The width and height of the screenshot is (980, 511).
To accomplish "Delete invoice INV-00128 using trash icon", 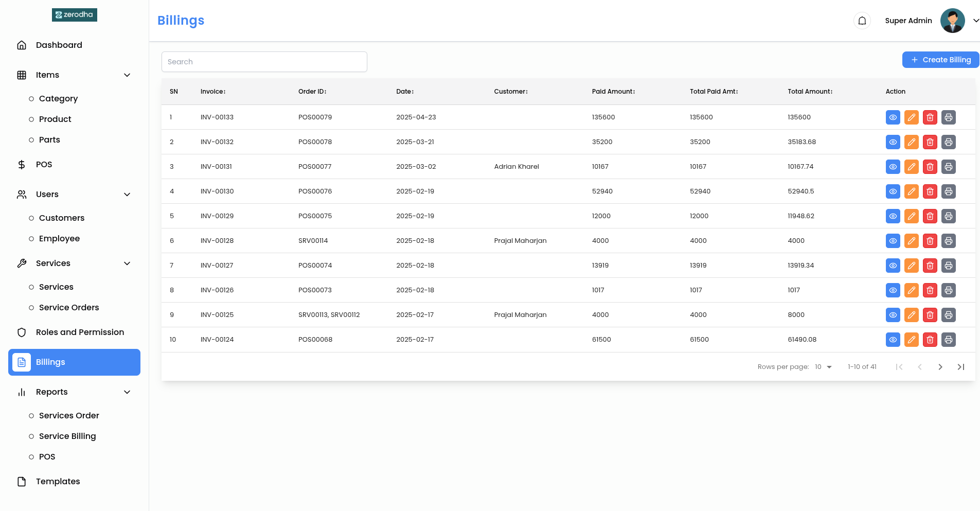I will 930,241.
